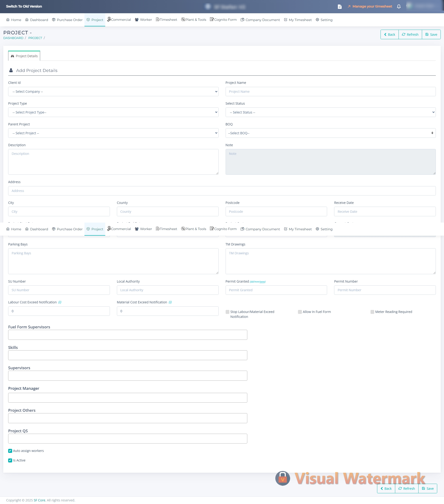Expand the Select Status dropdown
The width and height of the screenshot is (444, 504).
coord(330,112)
